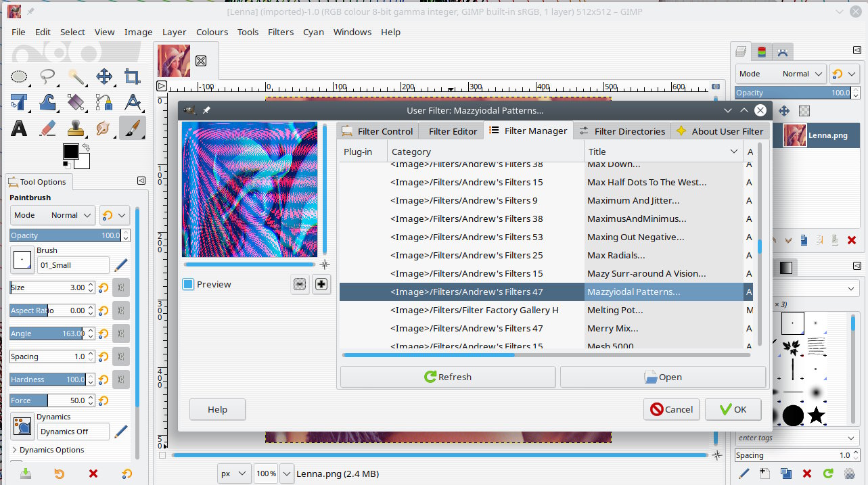Zoom in the filter preview

point(321,284)
